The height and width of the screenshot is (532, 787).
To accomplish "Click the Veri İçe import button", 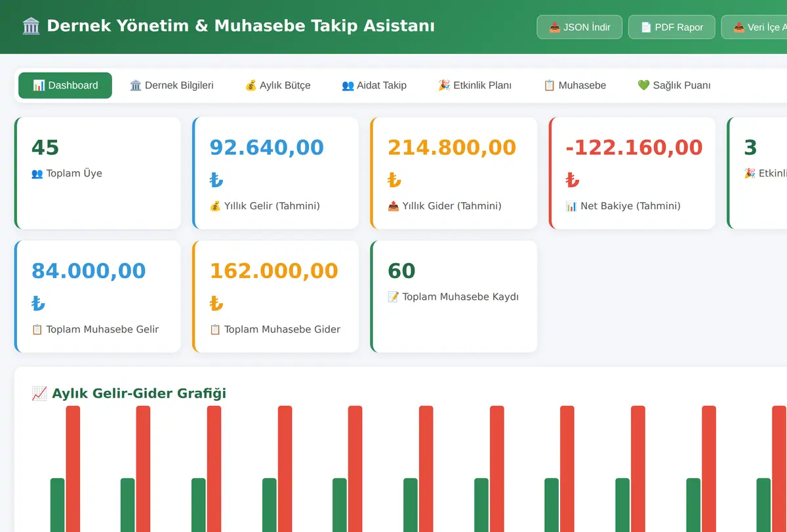I will (754, 27).
